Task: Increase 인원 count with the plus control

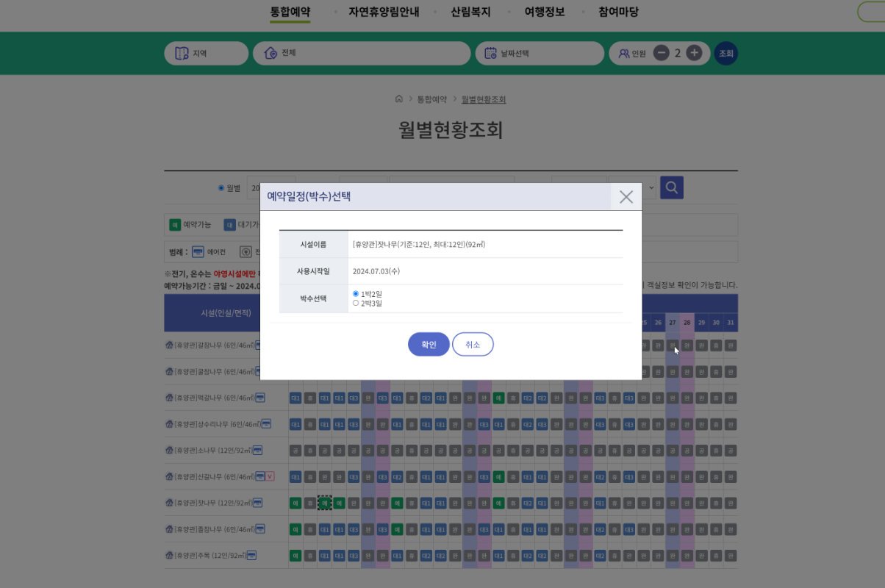Action: 695,53
